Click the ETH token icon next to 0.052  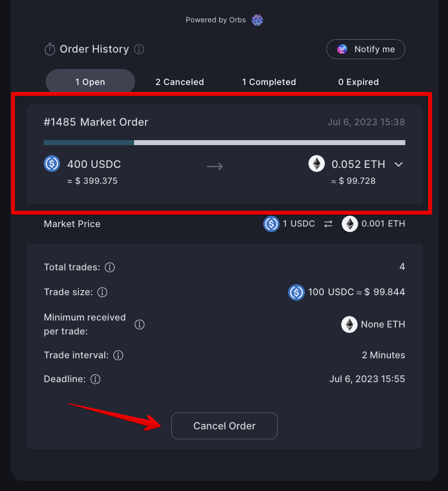(x=316, y=164)
